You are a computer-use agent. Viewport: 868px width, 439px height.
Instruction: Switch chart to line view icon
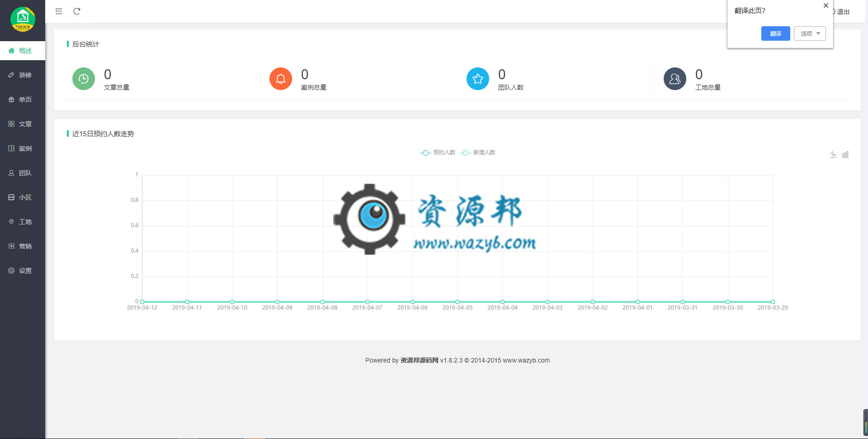click(833, 154)
